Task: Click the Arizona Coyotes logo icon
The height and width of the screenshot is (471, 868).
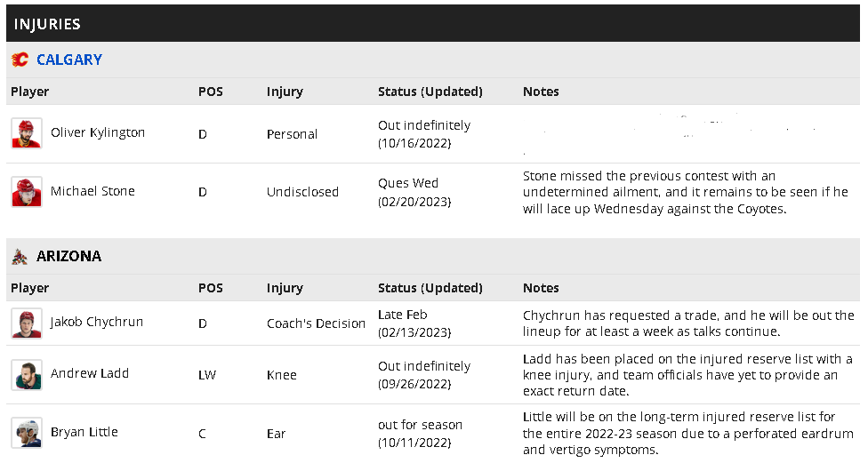Action: click(20, 256)
